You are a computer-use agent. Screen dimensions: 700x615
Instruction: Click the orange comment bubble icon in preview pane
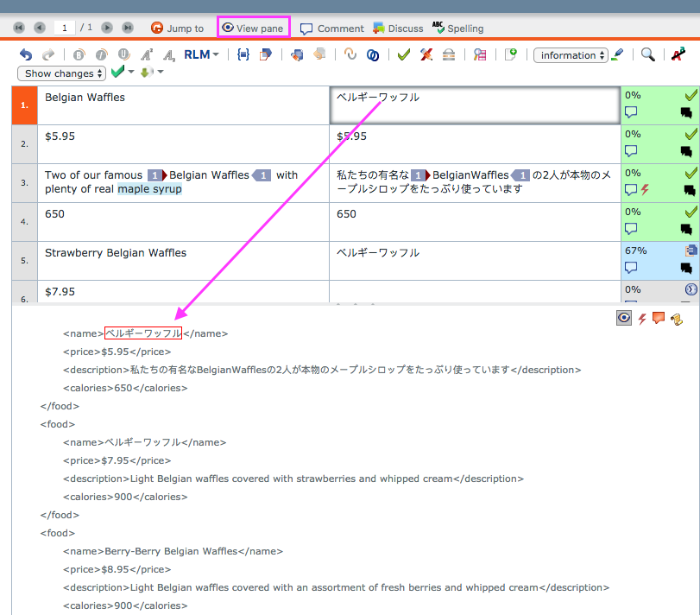[x=659, y=318]
